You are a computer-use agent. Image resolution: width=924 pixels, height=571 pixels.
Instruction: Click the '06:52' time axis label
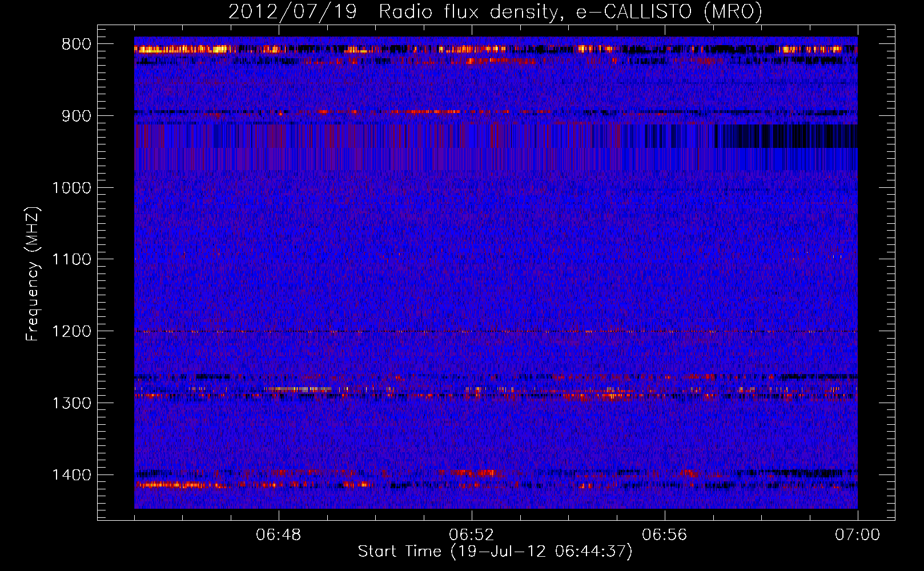472,535
